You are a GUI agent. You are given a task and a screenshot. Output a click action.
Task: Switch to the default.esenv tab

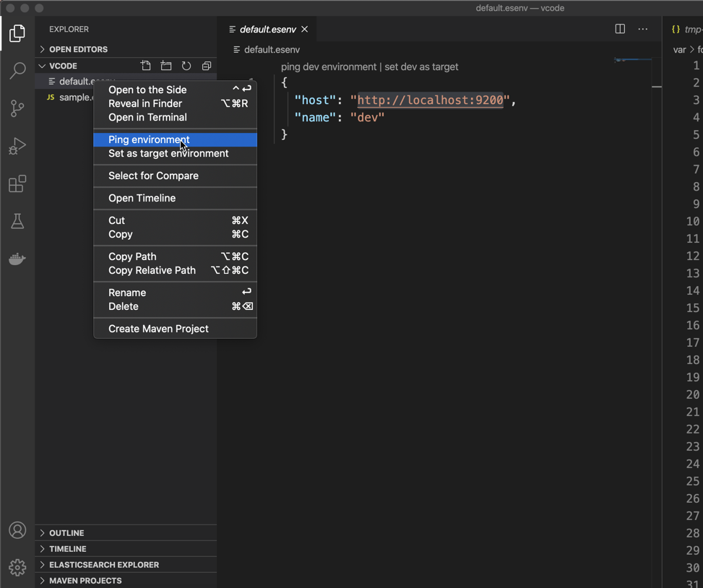269,29
